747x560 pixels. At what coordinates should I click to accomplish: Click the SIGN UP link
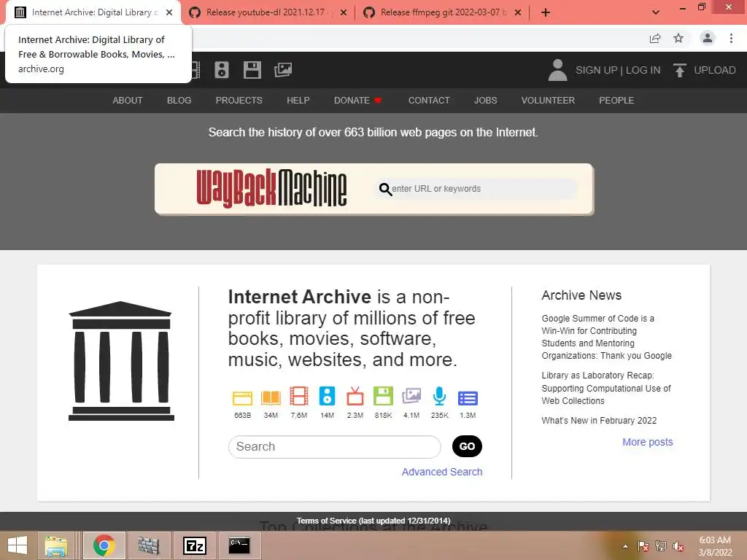597,70
